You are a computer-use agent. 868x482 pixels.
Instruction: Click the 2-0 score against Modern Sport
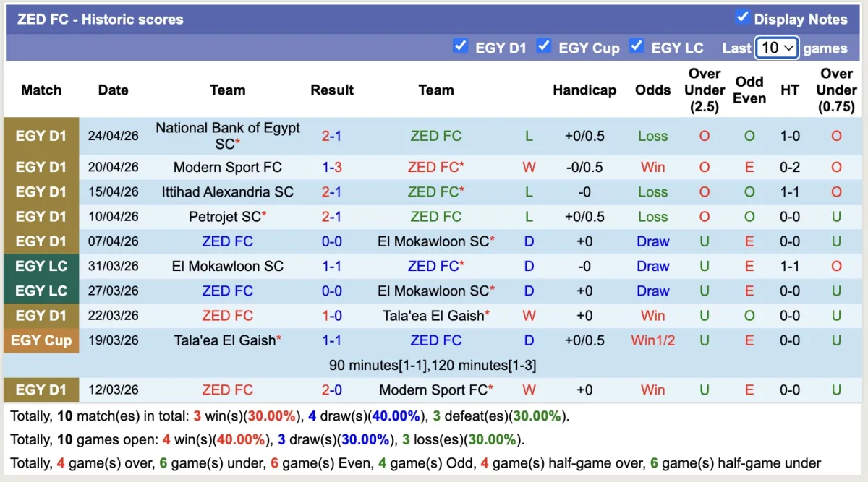pos(332,390)
